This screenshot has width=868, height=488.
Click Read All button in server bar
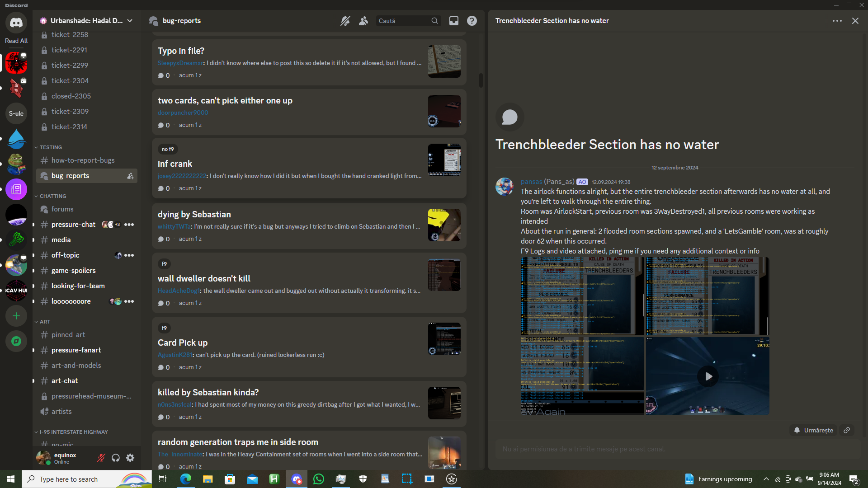[16, 41]
